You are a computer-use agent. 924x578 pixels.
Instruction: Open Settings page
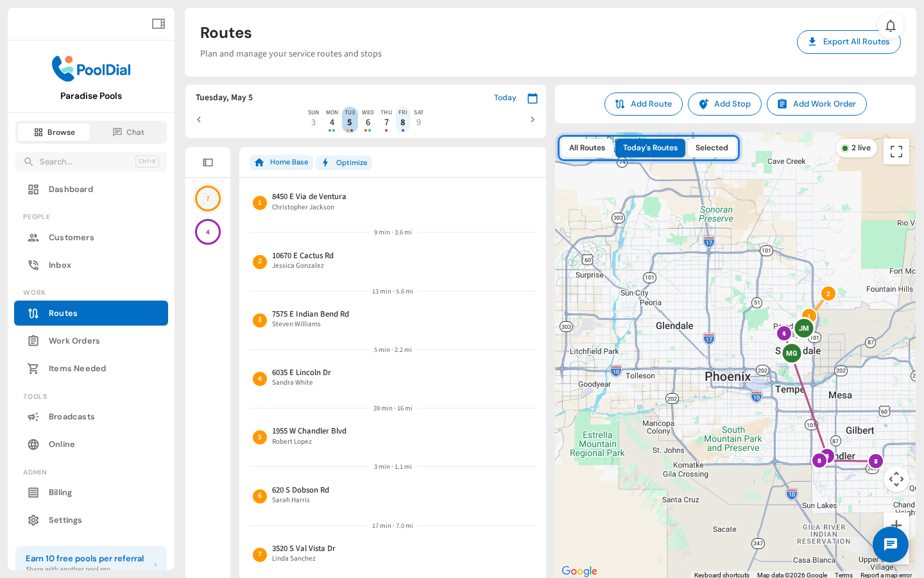(91, 520)
